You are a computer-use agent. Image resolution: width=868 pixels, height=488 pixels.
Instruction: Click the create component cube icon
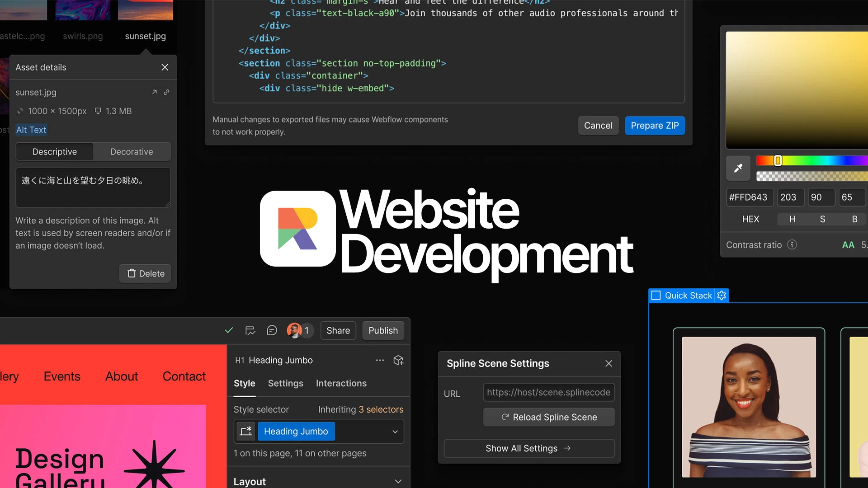coord(398,360)
